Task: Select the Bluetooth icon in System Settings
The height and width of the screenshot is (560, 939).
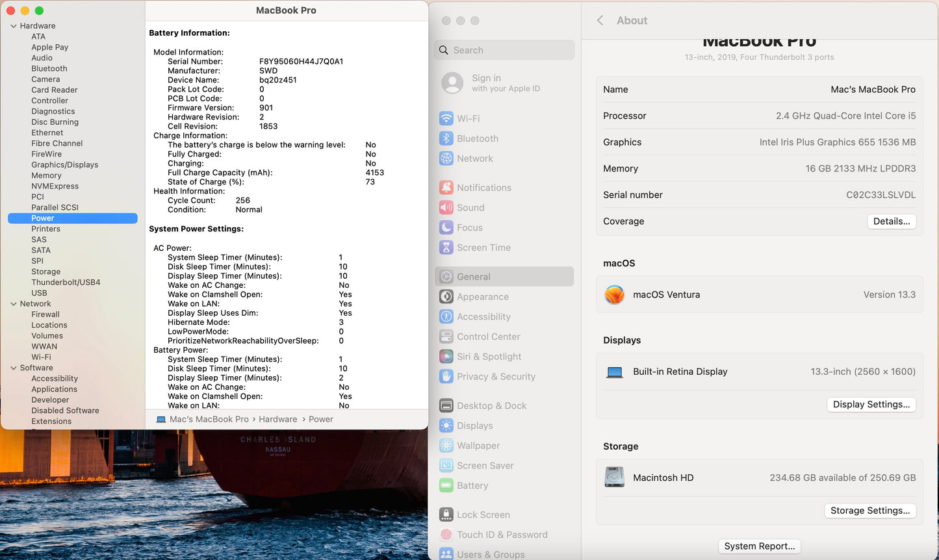Action: click(446, 138)
